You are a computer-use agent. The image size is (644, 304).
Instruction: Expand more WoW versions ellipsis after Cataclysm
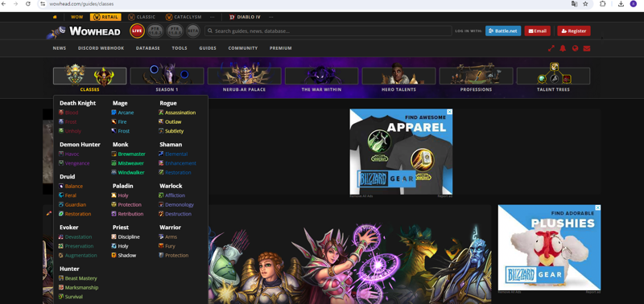[x=212, y=17]
